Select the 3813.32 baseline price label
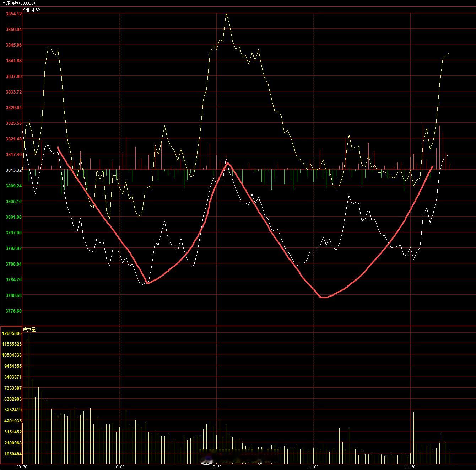Image resolution: width=476 pixels, height=470 pixels. [x=13, y=170]
